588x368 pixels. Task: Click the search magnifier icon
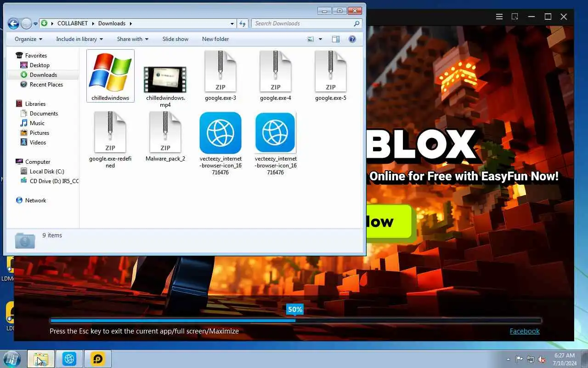[x=356, y=23]
